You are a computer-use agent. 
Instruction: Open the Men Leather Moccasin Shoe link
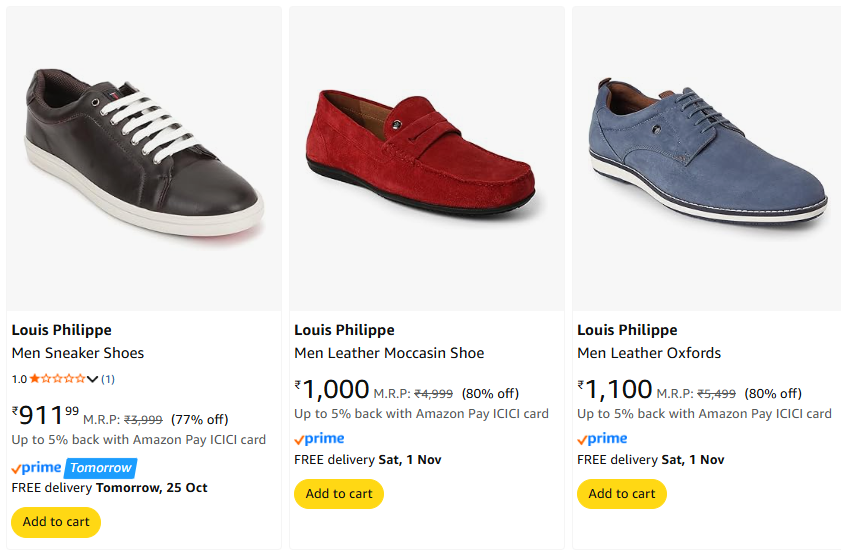coord(389,353)
